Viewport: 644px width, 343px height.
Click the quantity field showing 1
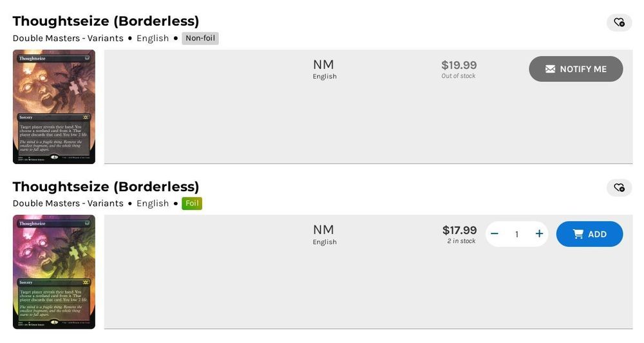pos(516,234)
